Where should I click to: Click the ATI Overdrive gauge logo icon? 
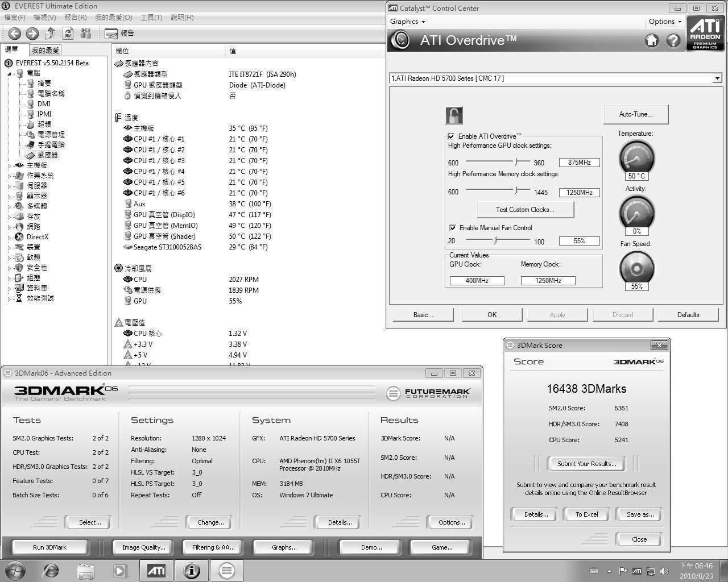tap(401, 40)
